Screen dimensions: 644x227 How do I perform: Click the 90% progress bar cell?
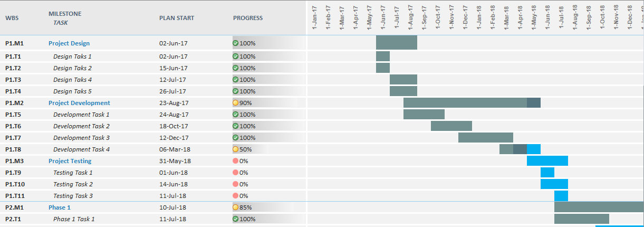[264, 103]
